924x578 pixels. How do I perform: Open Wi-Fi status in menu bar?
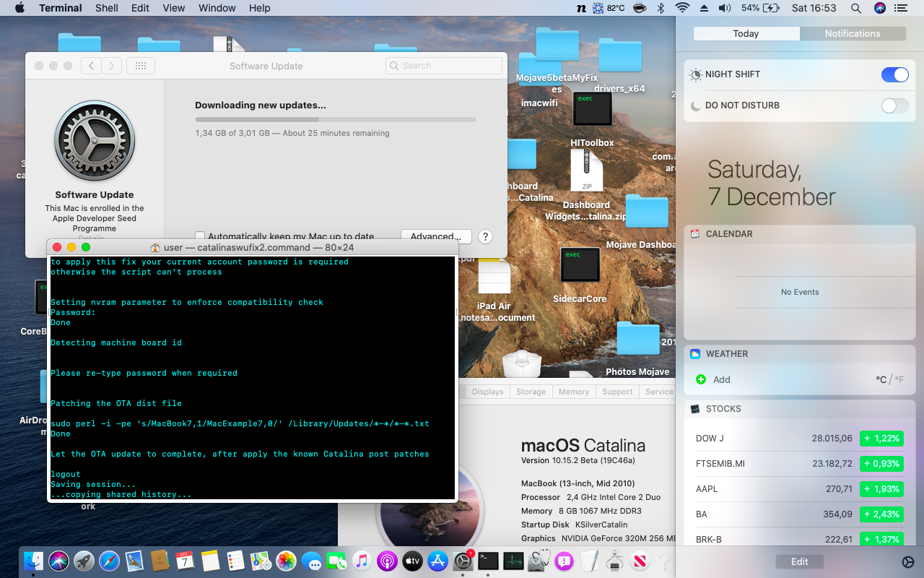[682, 8]
